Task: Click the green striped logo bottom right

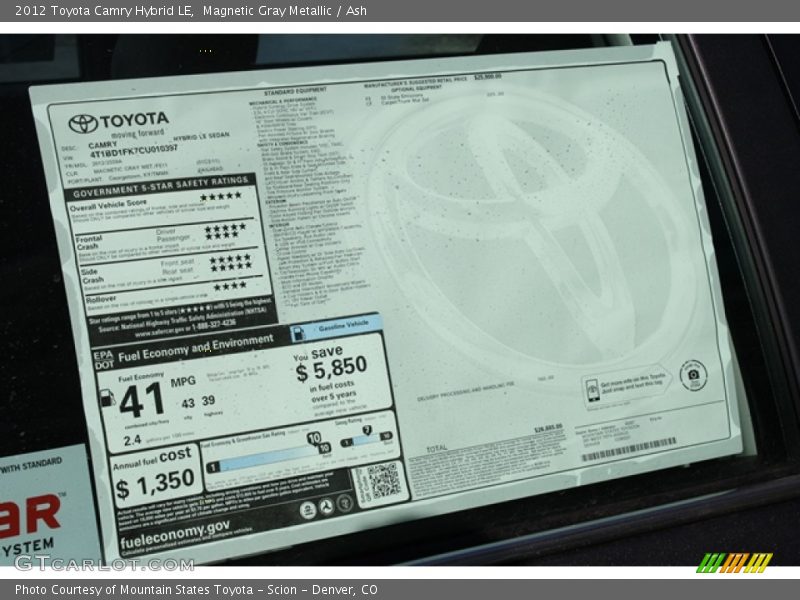Action: point(733,563)
